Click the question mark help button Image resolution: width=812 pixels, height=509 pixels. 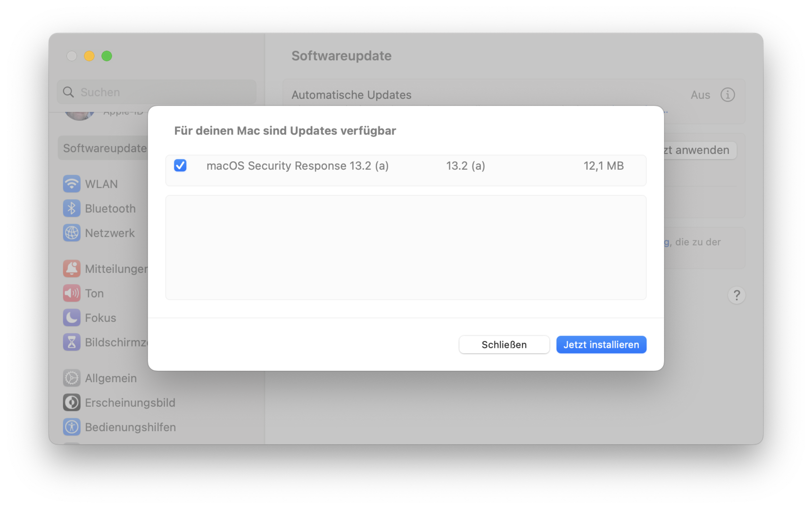coord(736,296)
